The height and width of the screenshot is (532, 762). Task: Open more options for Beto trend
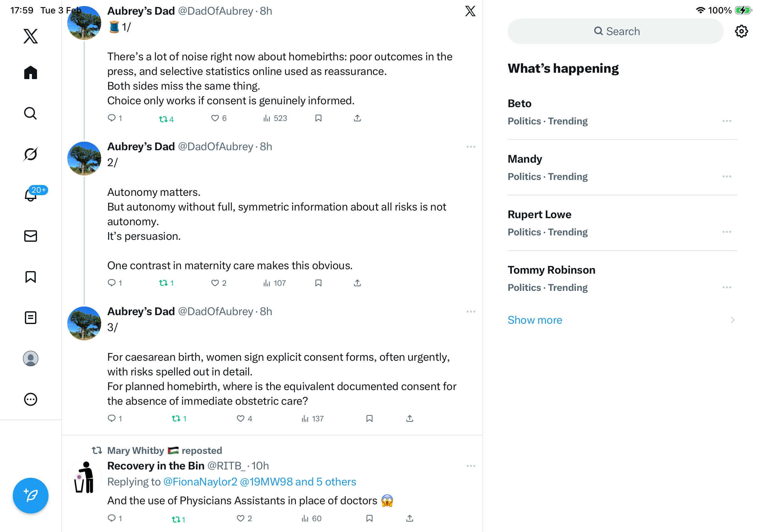pos(727,121)
